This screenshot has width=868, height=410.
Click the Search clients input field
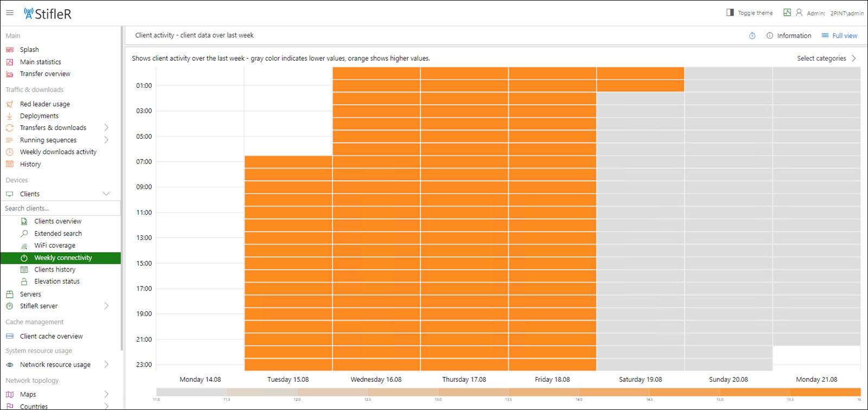pyautogui.click(x=60, y=208)
